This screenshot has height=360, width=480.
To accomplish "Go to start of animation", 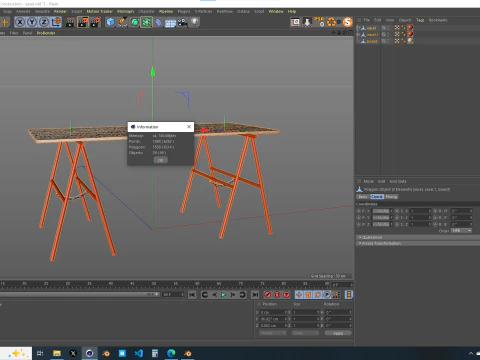I will [192, 295].
